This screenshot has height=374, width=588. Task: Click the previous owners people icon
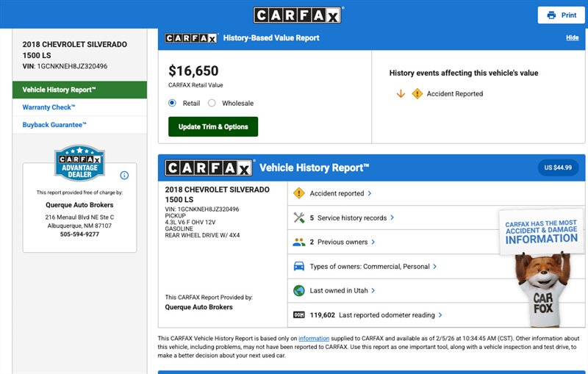(298, 242)
